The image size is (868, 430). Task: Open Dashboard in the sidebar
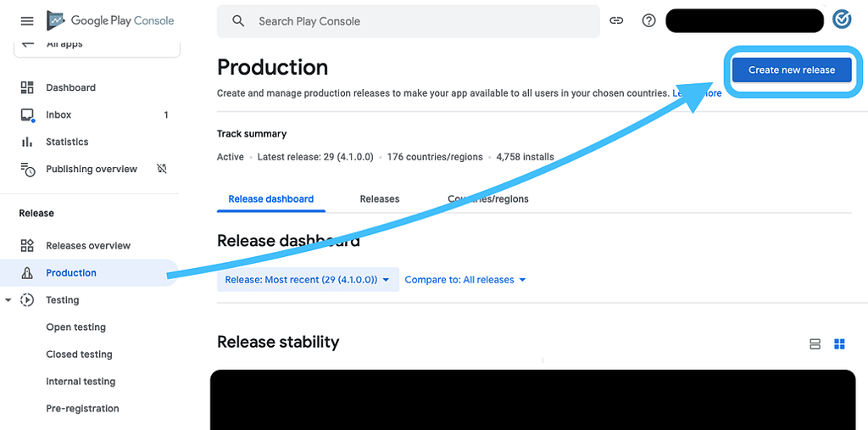[70, 87]
